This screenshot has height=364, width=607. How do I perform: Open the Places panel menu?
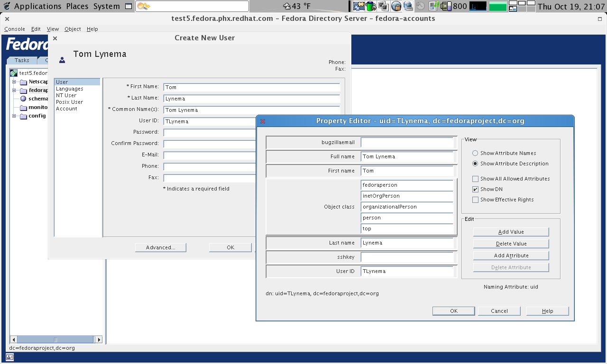pos(77,6)
